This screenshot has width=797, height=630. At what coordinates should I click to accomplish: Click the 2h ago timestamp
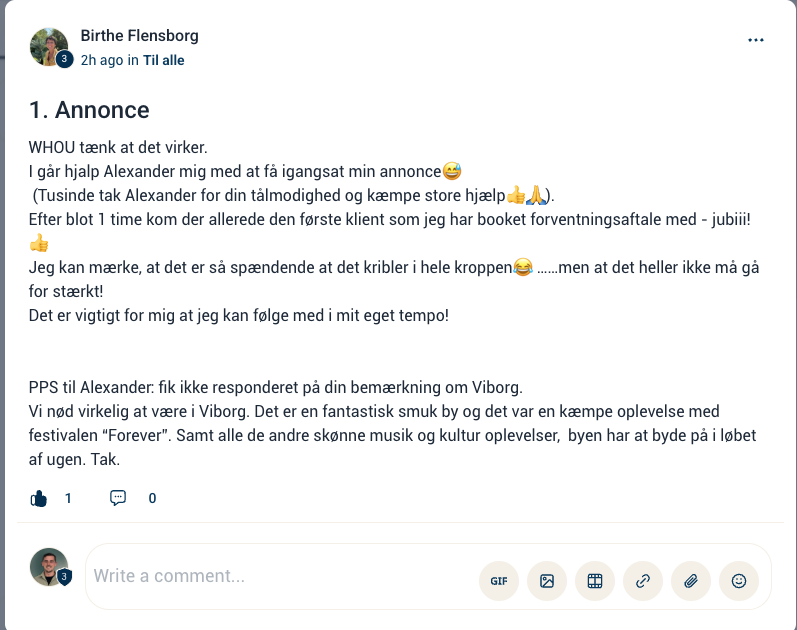[102, 60]
